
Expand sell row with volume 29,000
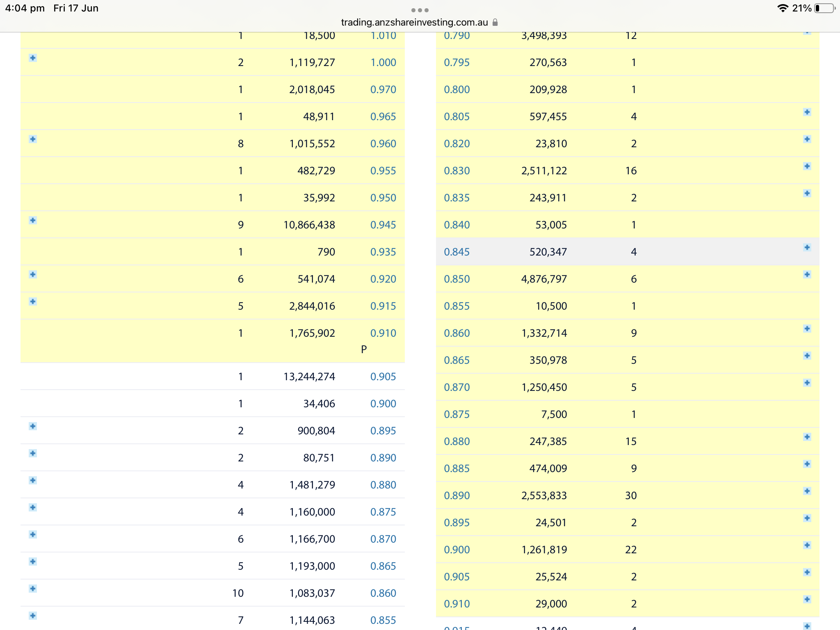click(807, 599)
